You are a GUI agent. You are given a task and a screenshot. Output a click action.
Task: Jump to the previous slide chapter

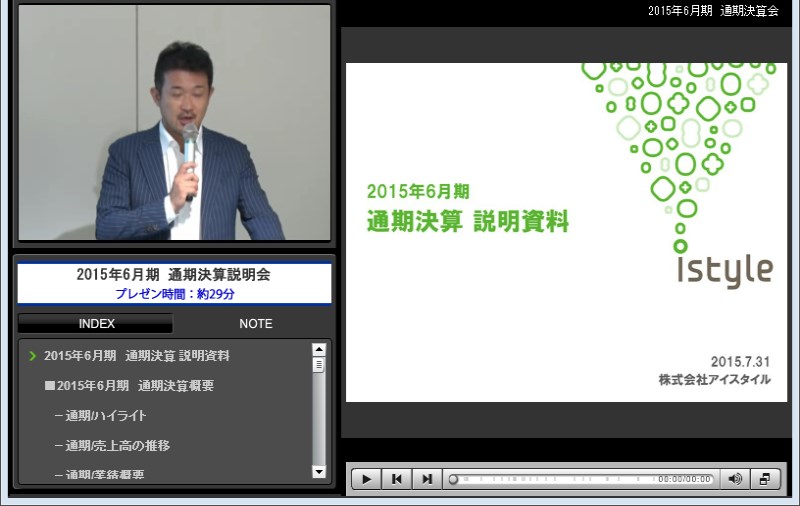pyautogui.click(x=396, y=479)
